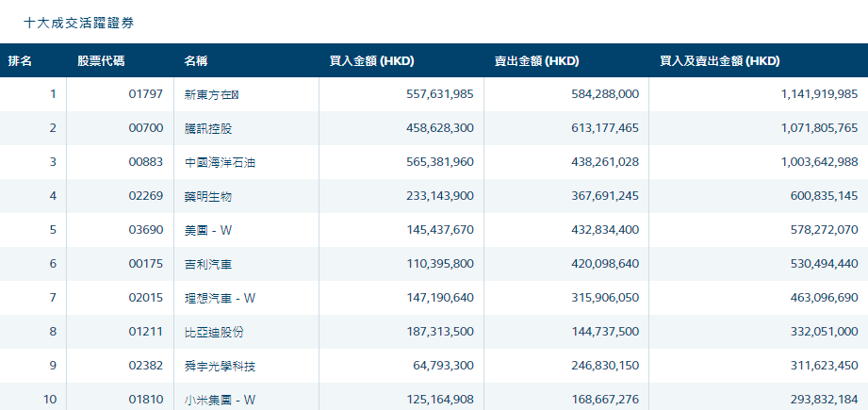868x410 pixels.
Task: Click buy amount 557,631,985
Action: click(440, 94)
